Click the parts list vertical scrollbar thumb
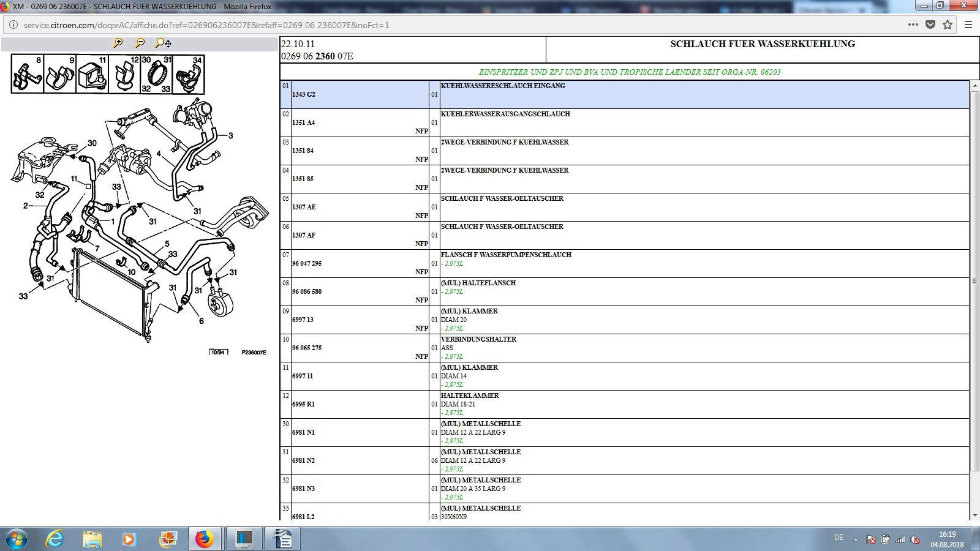 (974, 281)
